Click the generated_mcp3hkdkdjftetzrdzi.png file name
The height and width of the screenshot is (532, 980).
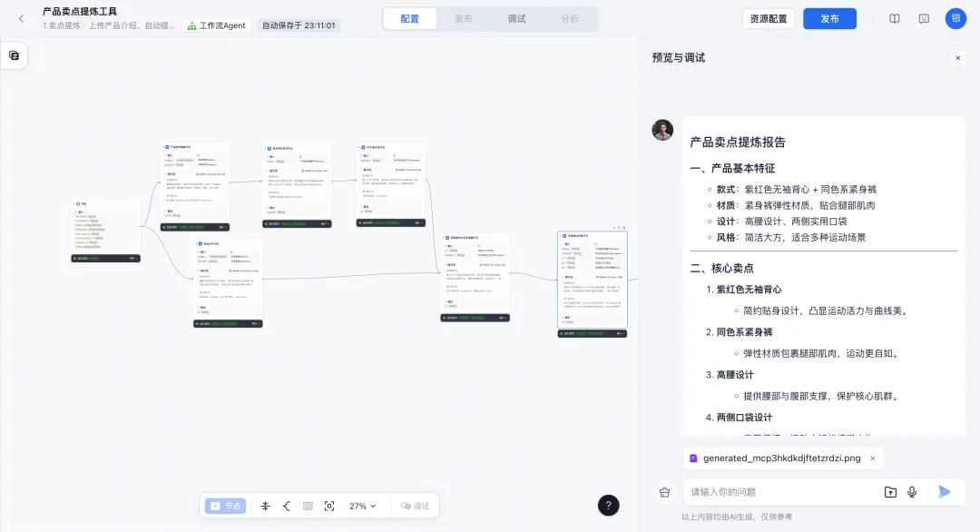[x=782, y=458]
